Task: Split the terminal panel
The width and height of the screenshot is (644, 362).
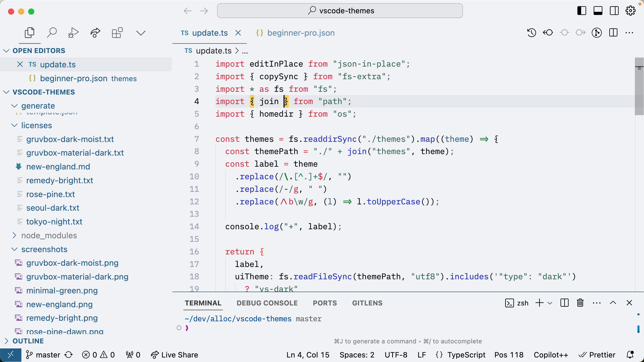Action: pos(565,303)
